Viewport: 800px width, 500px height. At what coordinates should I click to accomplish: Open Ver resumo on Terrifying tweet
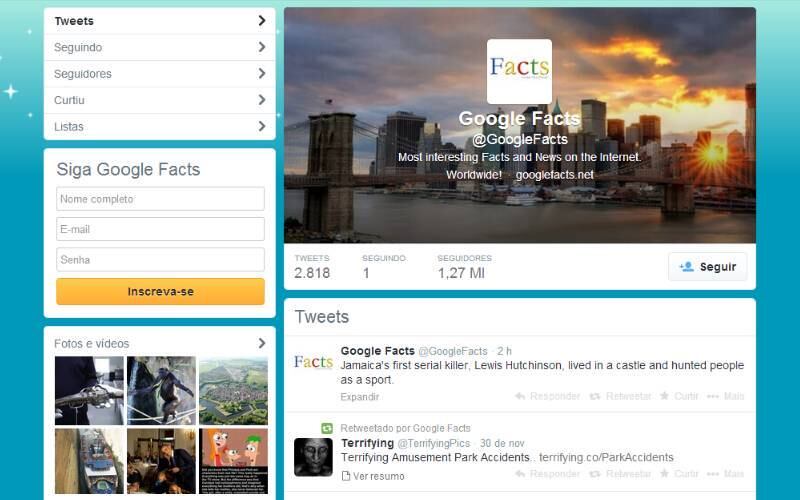point(373,476)
